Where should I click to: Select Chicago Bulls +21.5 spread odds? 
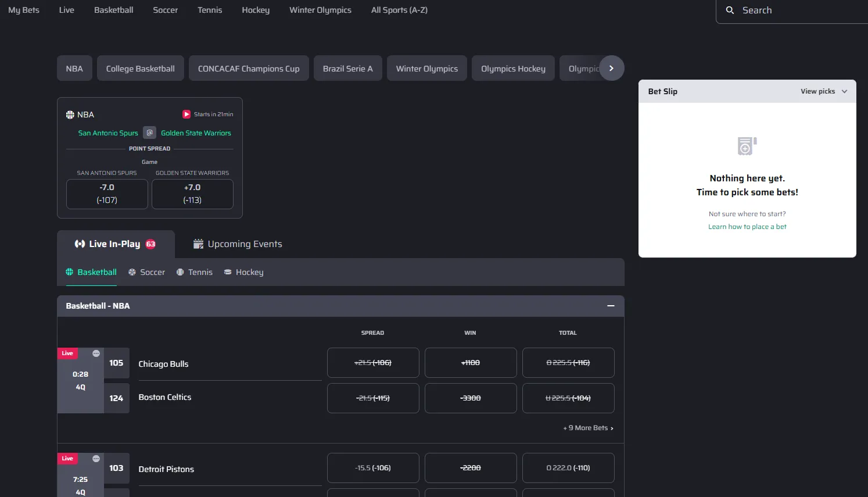point(373,363)
